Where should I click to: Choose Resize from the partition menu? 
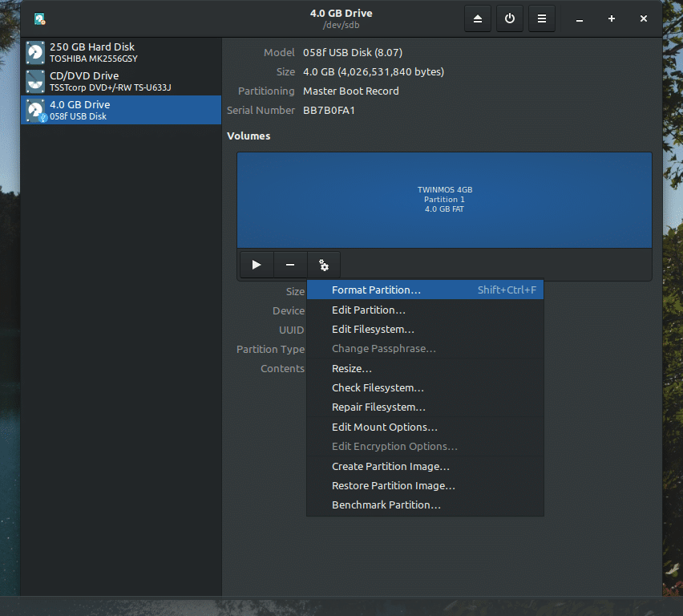click(425, 368)
